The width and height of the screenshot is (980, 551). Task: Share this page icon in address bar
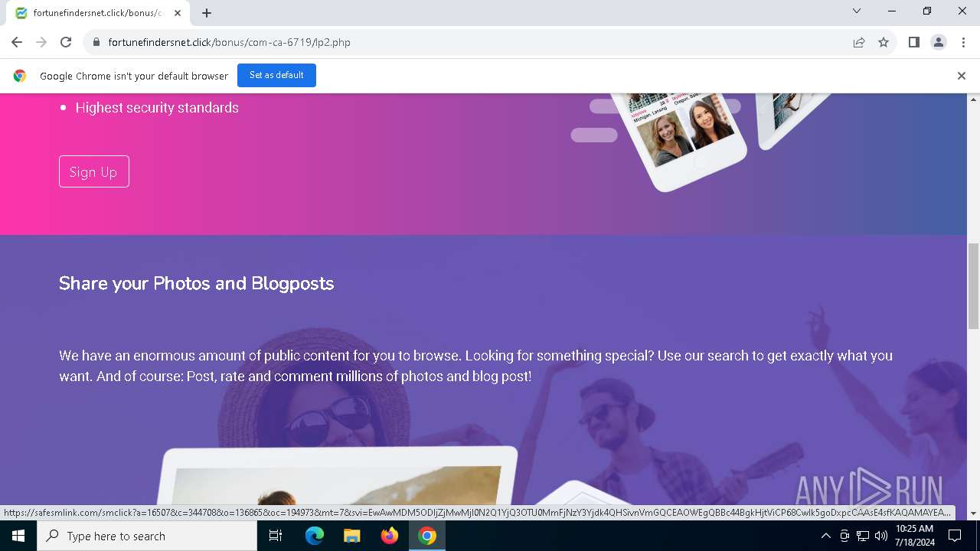[x=859, y=42]
